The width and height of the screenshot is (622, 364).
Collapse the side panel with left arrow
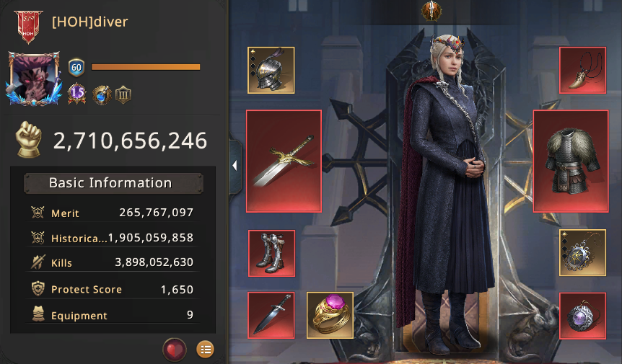pyautogui.click(x=235, y=166)
